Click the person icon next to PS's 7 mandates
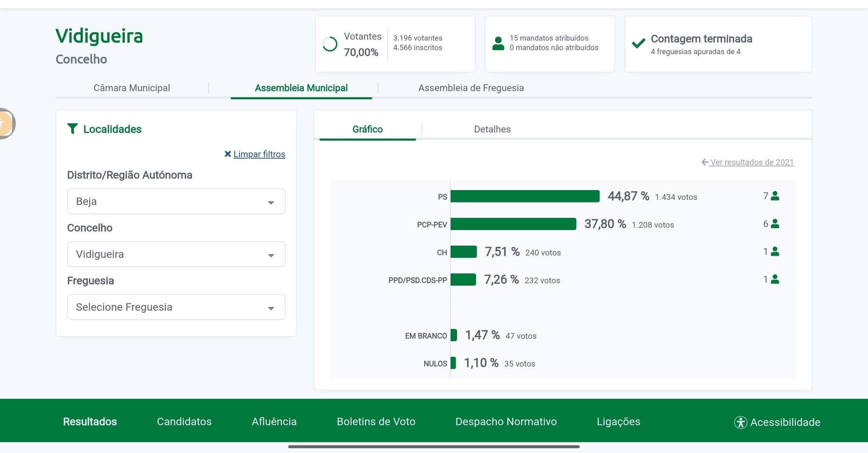The width and height of the screenshot is (868, 453). 775,196
